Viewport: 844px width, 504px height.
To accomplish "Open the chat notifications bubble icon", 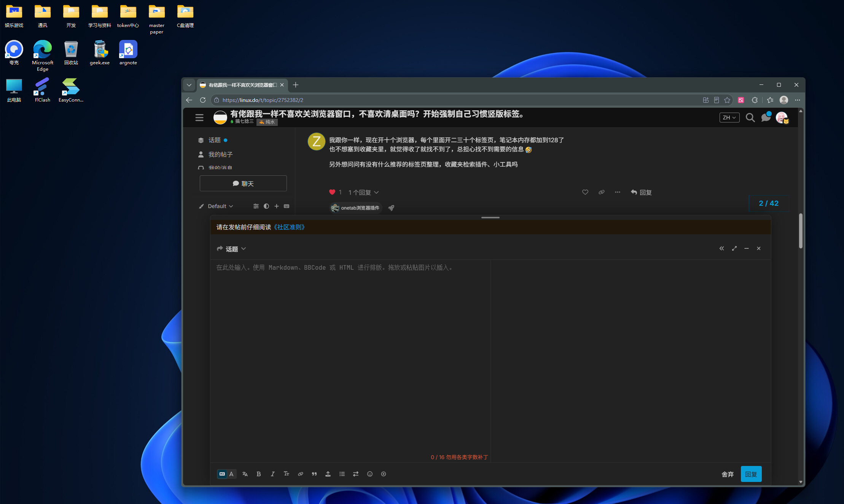I will click(766, 117).
